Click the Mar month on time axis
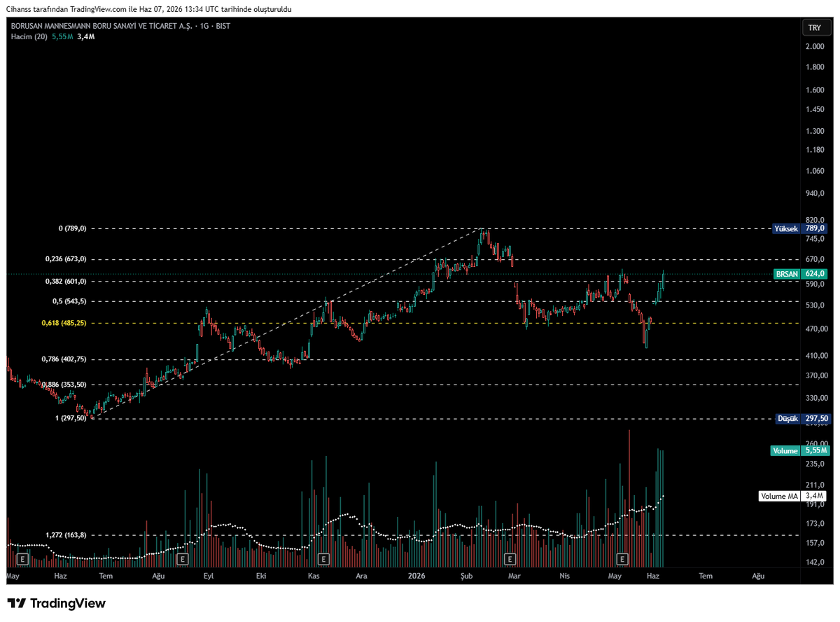Image resolution: width=840 pixels, height=622 pixels. tap(514, 576)
